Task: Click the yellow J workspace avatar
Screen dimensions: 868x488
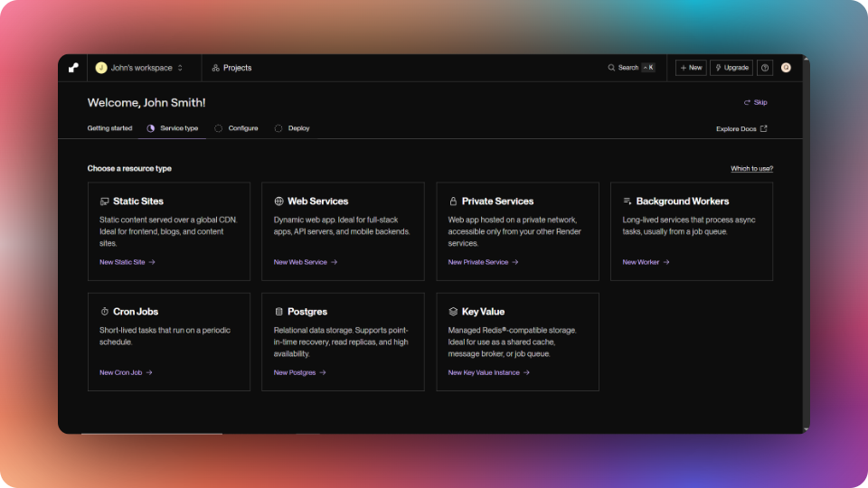Action: coord(100,68)
